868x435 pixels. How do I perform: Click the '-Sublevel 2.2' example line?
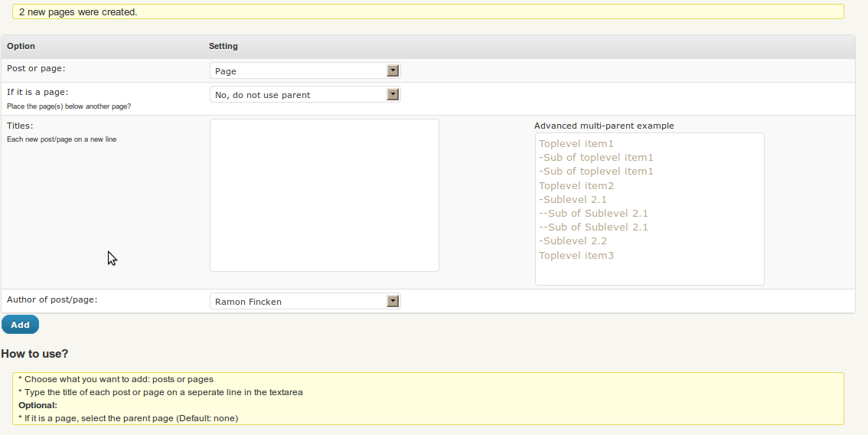[x=573, y=241]
